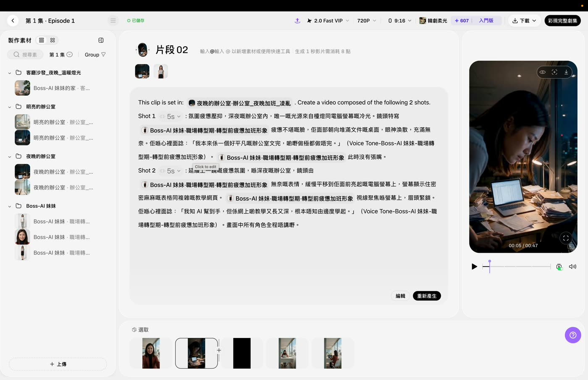Open the episode list menu icon
The width and height of the screenshot is (588, 380).
pos(113,21)
